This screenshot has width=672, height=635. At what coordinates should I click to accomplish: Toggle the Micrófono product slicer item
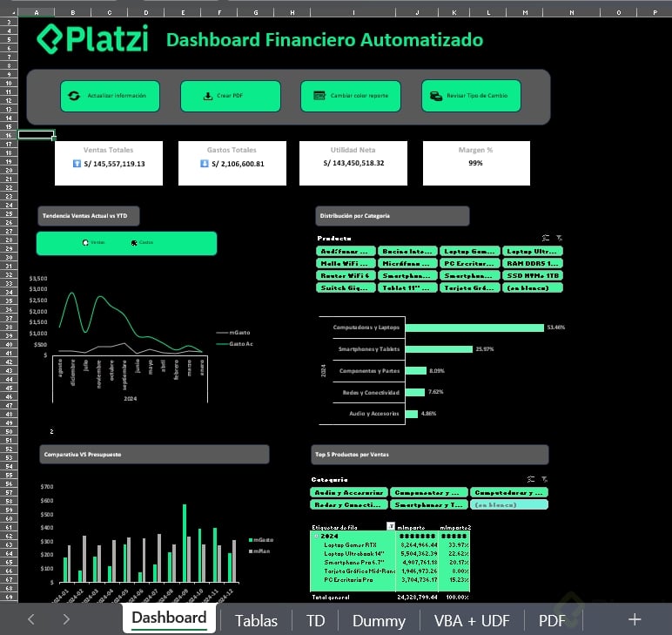pos(407,263)
